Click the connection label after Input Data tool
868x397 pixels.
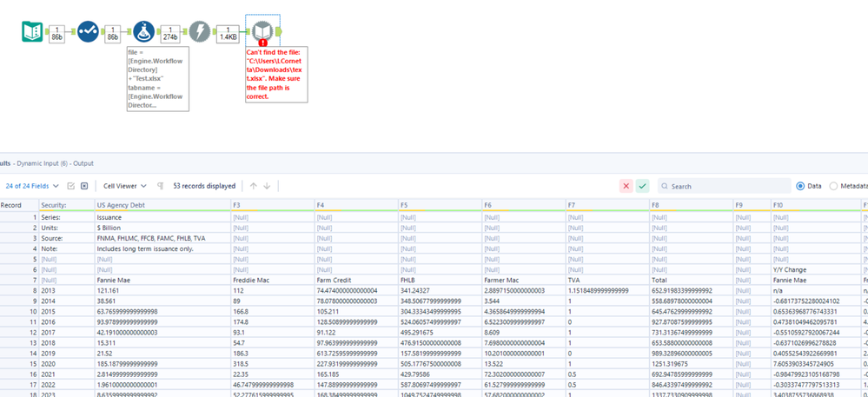point(56,34)
